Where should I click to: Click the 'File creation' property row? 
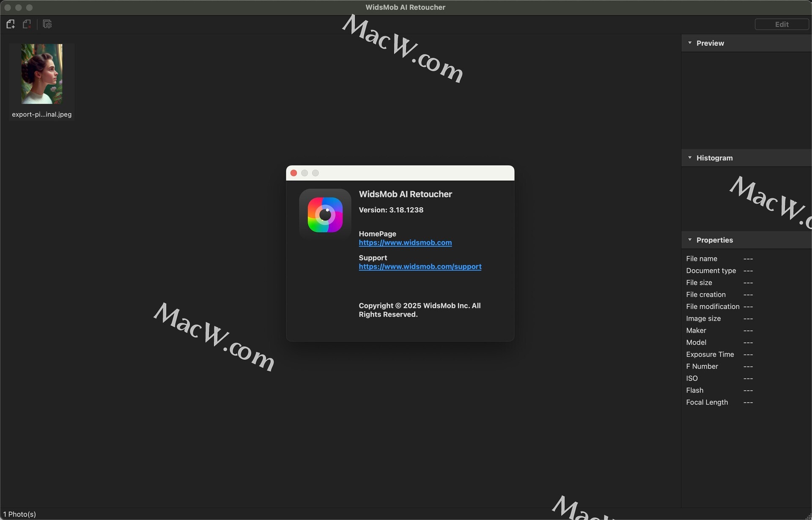tap(719, 294)
